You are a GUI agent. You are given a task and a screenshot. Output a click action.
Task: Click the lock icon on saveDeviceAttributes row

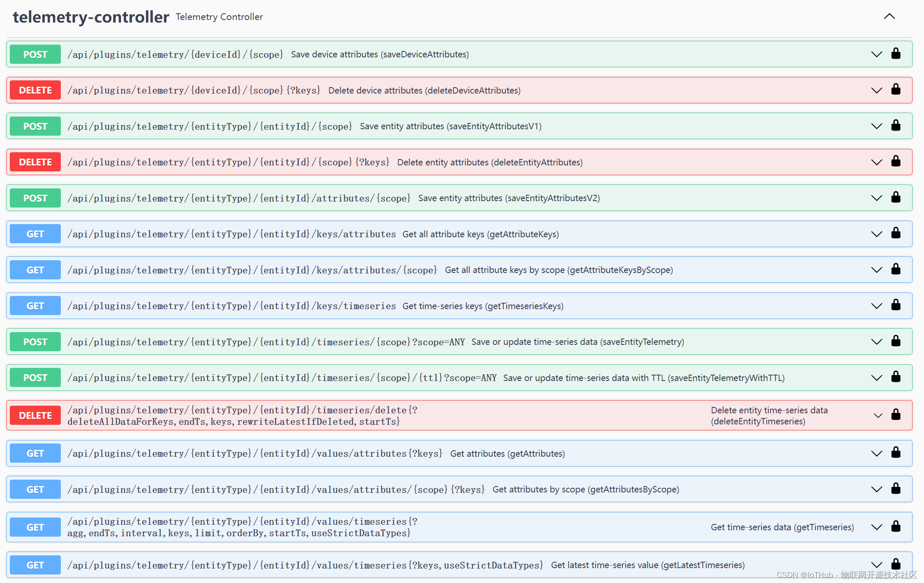pyautogui.click(x=895, y=54)
